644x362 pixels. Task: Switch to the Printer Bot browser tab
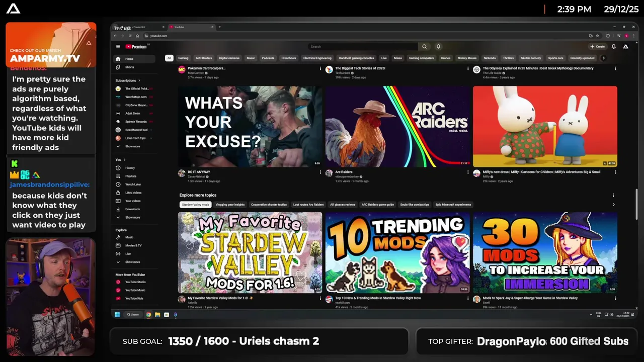tap(139, 27)
